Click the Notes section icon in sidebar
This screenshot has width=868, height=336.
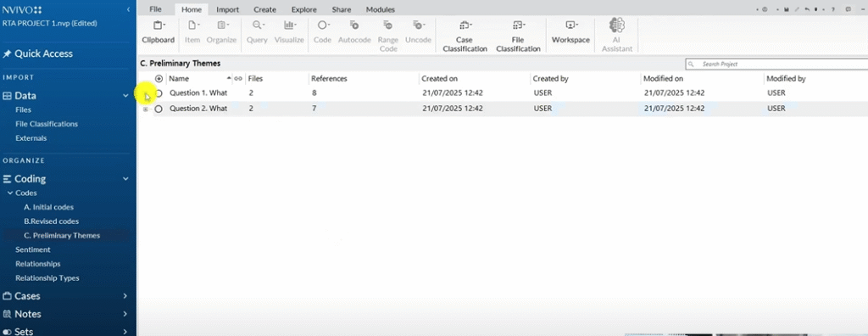coord(7,315)
